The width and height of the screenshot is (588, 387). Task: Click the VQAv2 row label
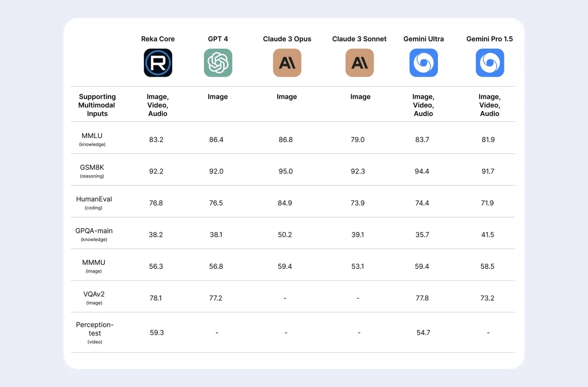point(94,297)
